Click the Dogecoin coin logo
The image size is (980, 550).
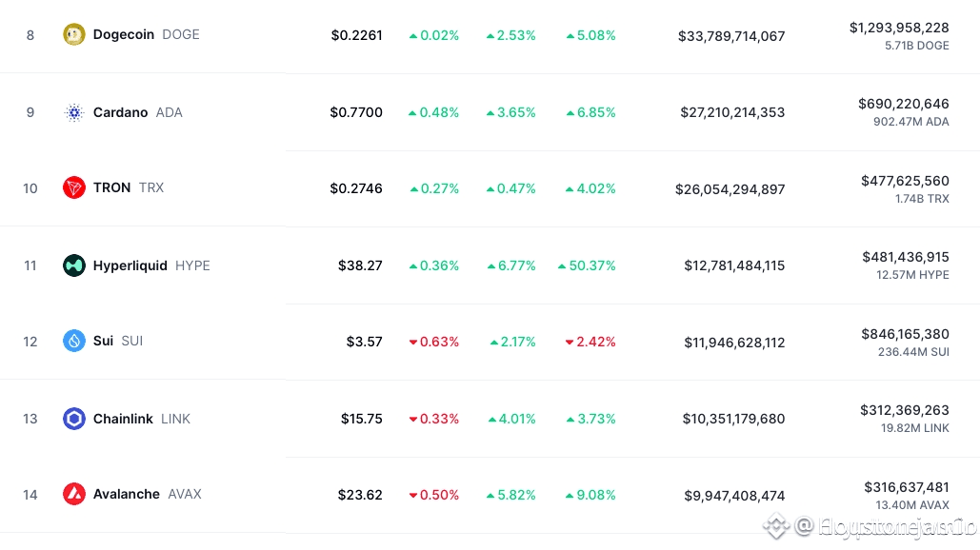point(74,35)
